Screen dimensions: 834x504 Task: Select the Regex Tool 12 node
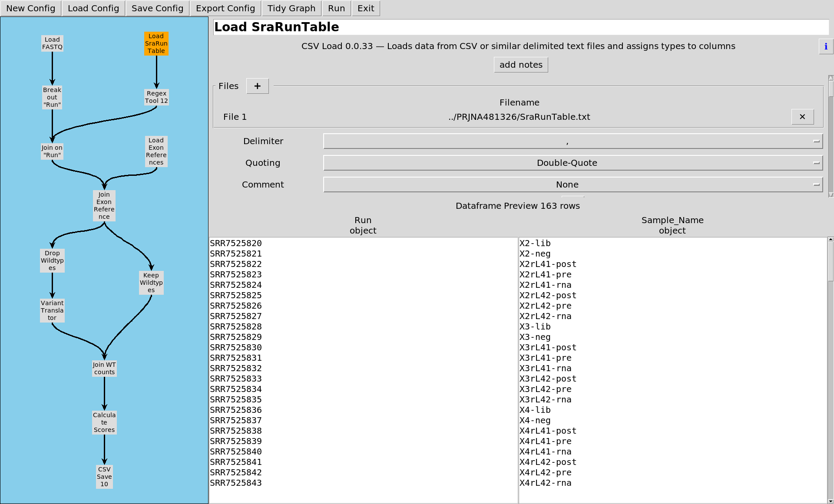click(x=156, y=97)
